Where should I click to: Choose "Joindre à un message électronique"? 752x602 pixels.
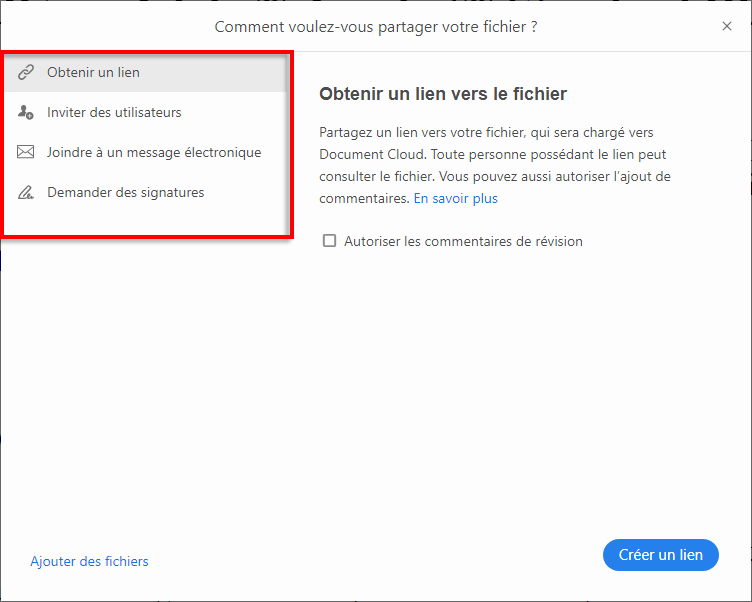pyautogui.click(x=153, y=153)
